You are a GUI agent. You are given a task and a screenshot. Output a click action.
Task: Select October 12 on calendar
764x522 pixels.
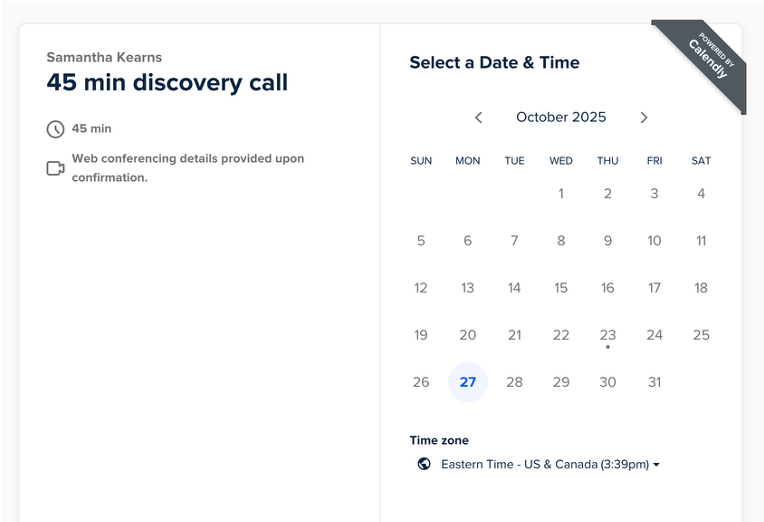(421, 288)
